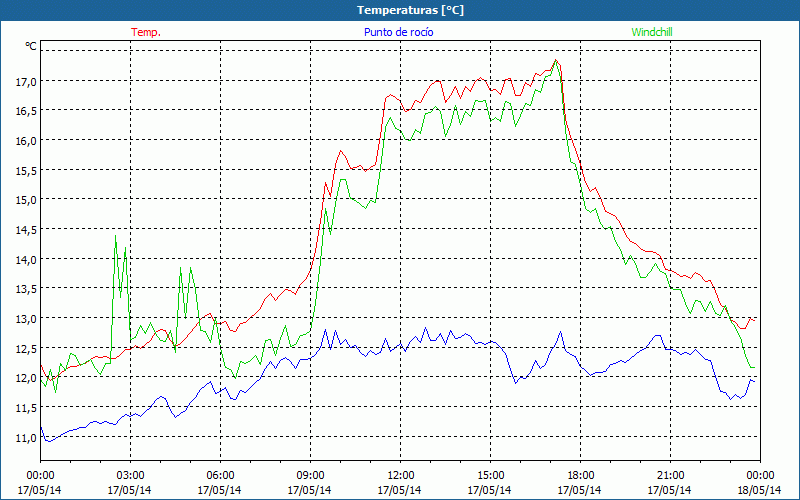
Task: Click the 18/05/14 date label
Action: click(x=760, y=490)
